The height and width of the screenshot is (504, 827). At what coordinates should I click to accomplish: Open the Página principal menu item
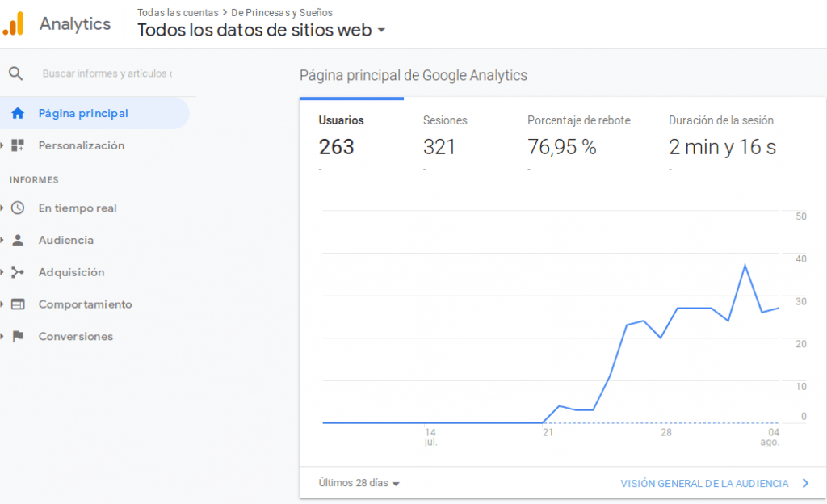(x=94, y=113)
